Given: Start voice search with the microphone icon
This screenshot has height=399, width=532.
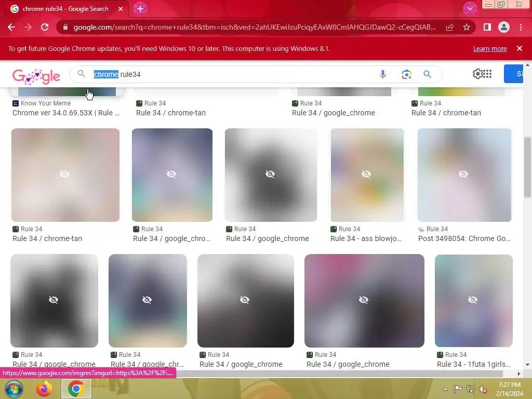Looking at the screenshot, I should click(383, 74).
